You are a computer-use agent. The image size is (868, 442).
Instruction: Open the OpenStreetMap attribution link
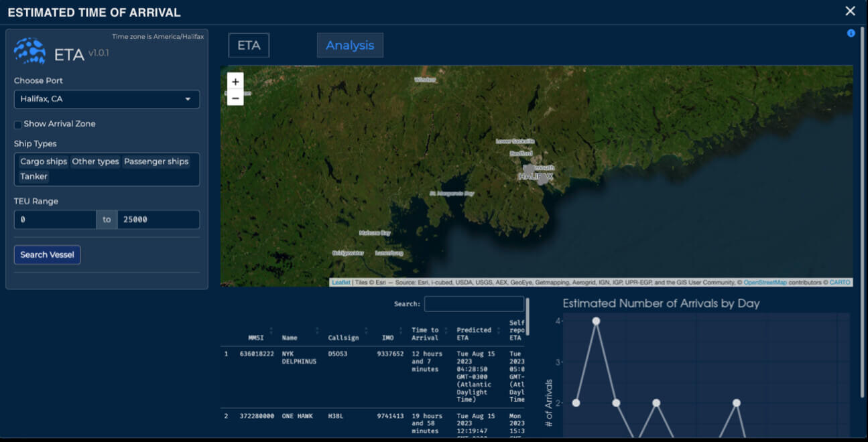(764, 283)
